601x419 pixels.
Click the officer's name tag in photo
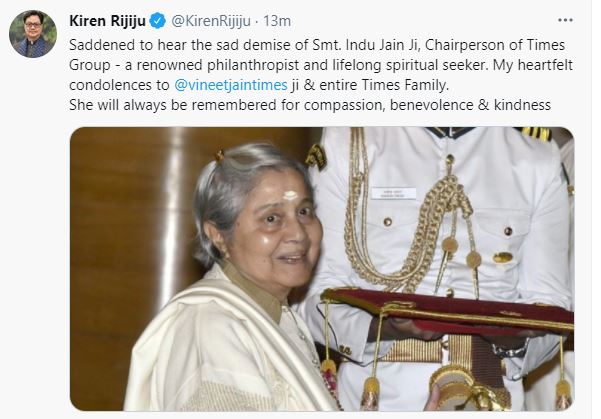(394, 193)
